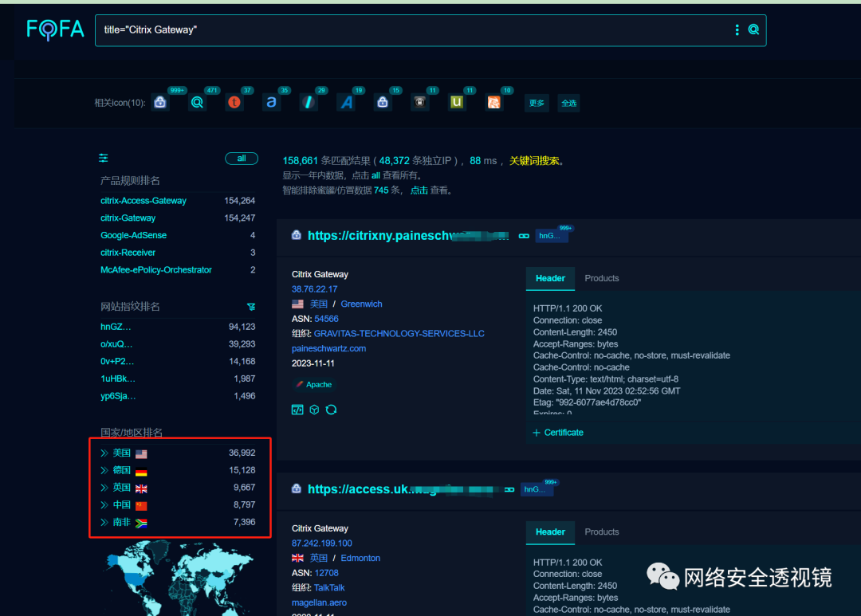Click the FOFA logo
The image size is (861, 616).
[x=56, y=29]
